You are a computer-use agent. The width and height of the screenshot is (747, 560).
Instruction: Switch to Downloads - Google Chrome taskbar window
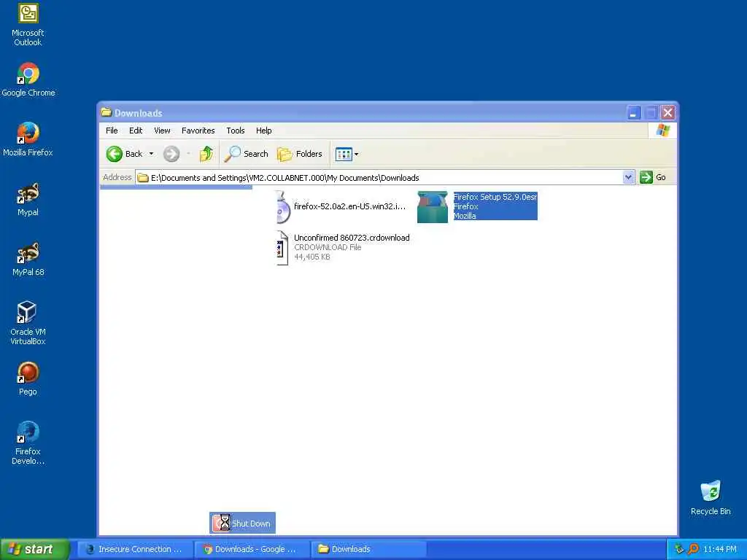[x=252, y=549]
